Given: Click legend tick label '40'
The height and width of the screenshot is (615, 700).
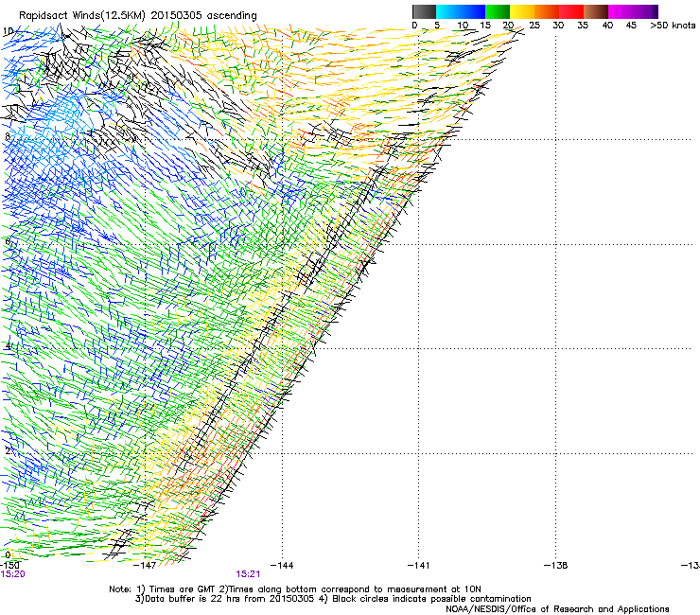Looking at the screenshot, I should point(607,26).
